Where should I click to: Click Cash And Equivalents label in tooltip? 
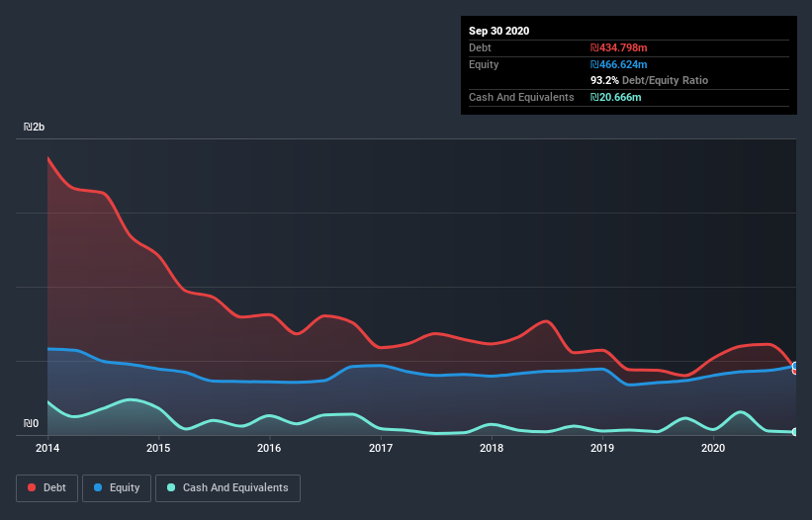521,97
